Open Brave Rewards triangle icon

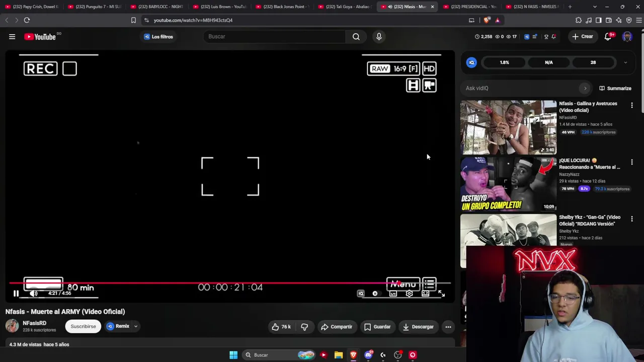coord(498,20)
